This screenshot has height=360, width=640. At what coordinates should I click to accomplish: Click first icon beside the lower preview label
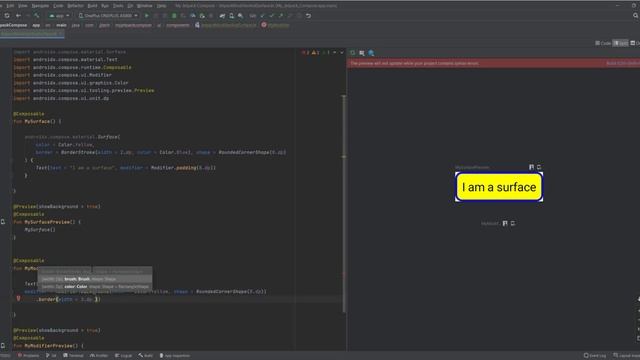click(x=505, y=223)
